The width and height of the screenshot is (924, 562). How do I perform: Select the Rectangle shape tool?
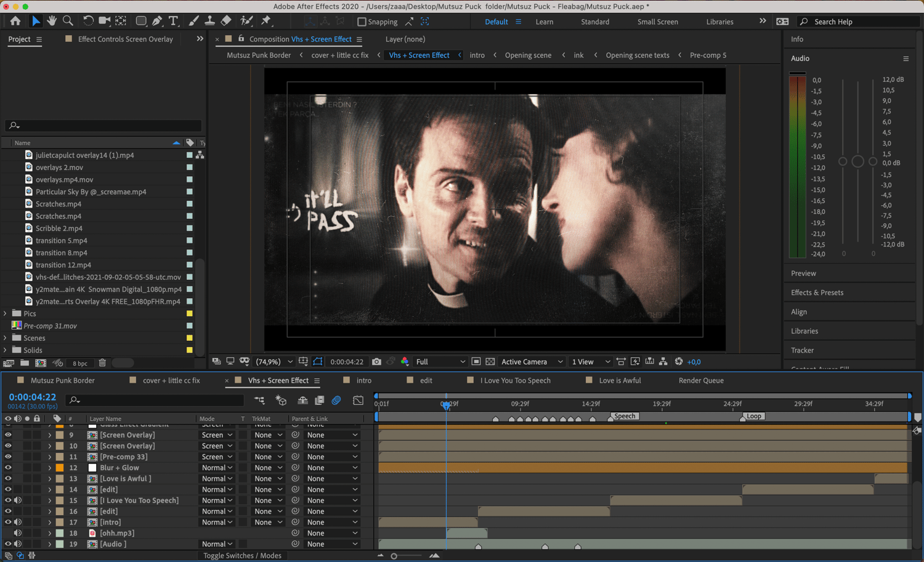click(141, 21)
